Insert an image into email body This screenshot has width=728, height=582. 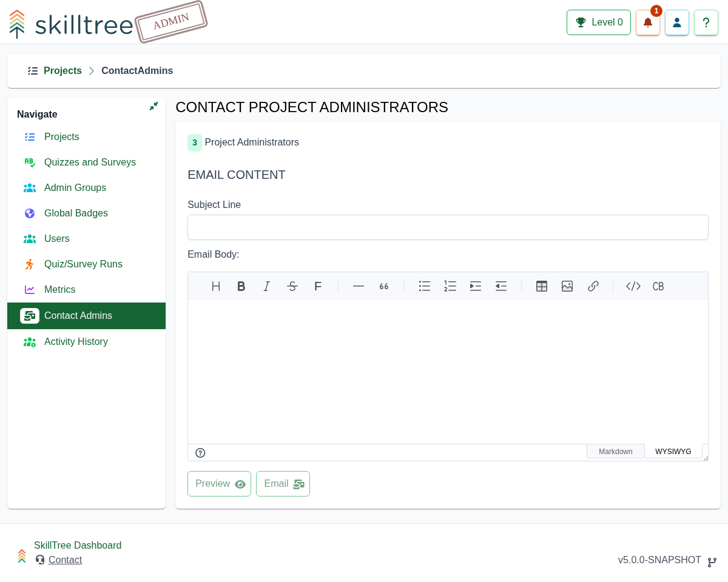pos(567,286)
